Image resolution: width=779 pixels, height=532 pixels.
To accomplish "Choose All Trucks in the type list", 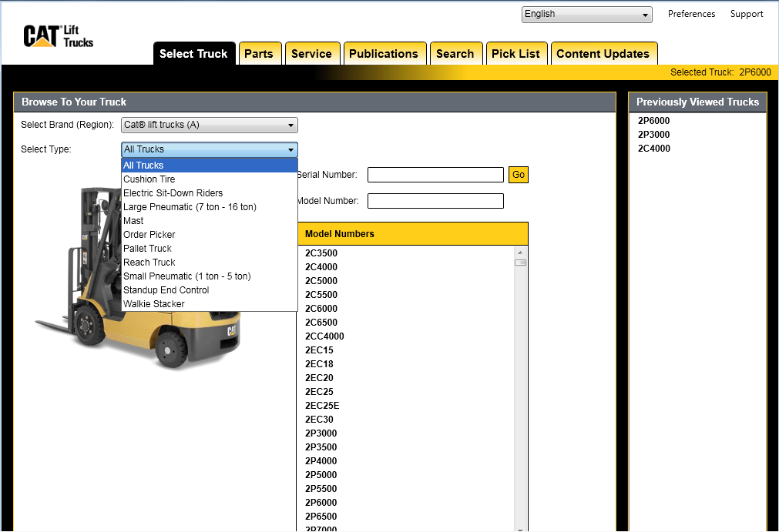I will (209, 166).
